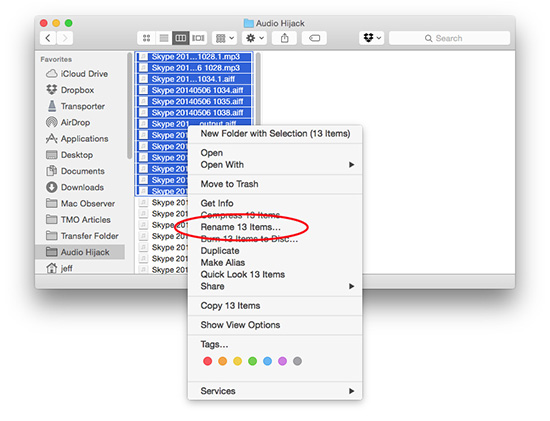This screenshot has width=550, height=421.
Task: Choose Rename 13 Items...
Action: 275,227
